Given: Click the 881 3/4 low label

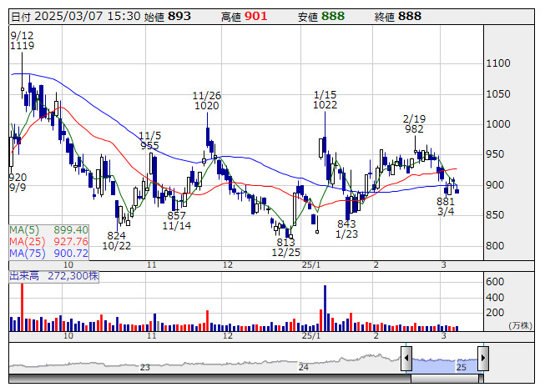Looking at the screenshot, I should [446, 207].
